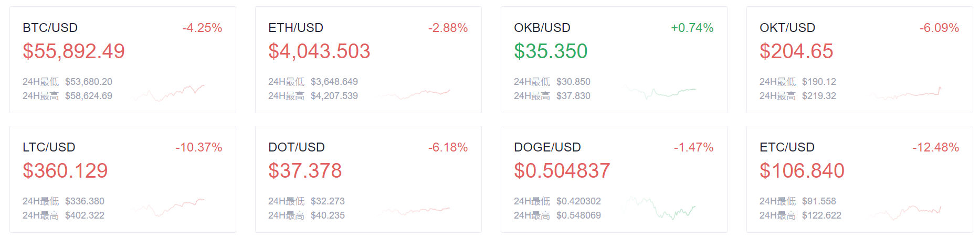Click the LTC/USD sparkline chart
The height and width of the screenshot is (239, 980).
pyautogui.click(x=168, y=207)
